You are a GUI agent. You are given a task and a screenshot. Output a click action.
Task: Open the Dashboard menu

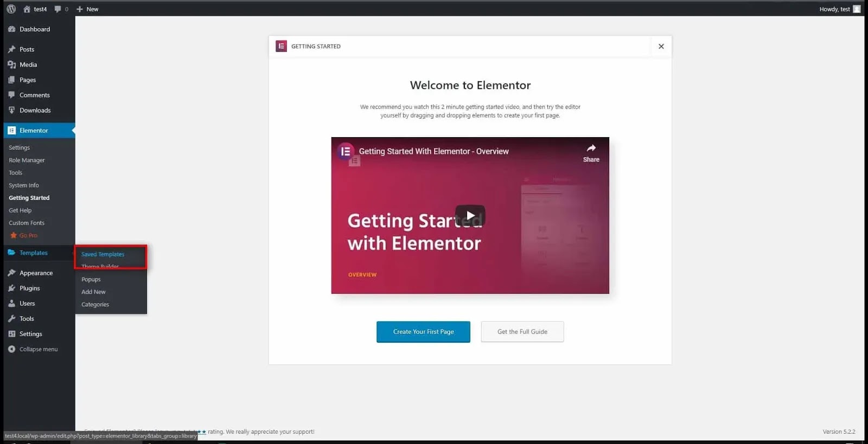point(35,29)
